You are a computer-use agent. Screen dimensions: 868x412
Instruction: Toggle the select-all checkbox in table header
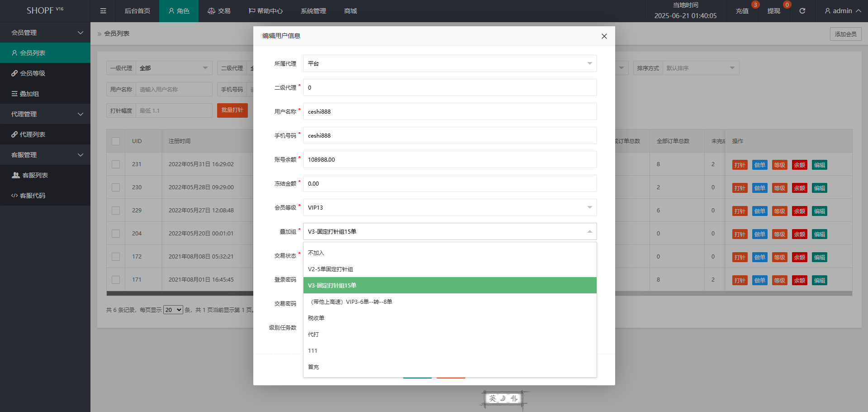[116, 141]
